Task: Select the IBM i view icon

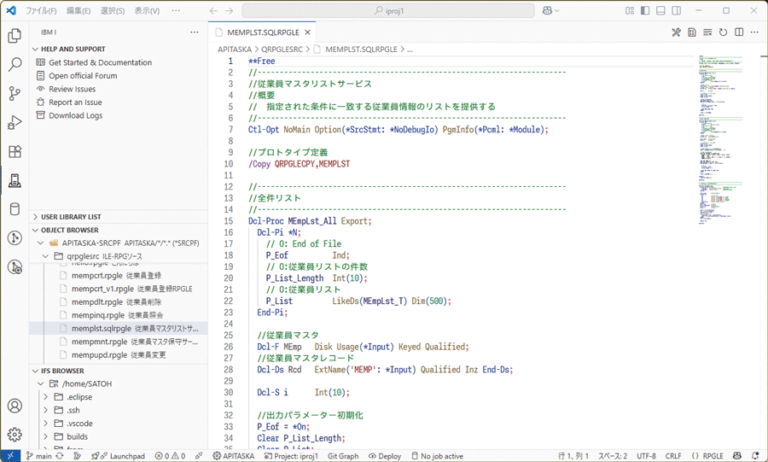Action: point(15,180)
